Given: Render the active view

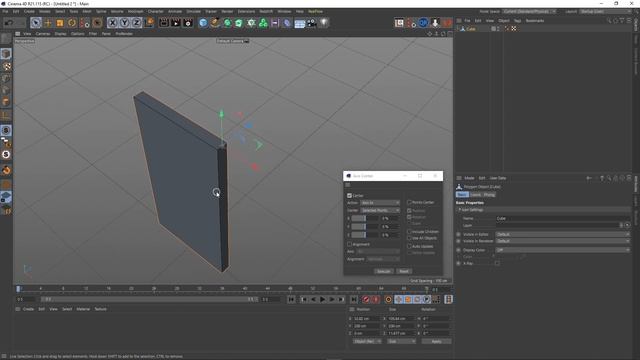Looking at the screenshot, I should click(x=164, y=23).
